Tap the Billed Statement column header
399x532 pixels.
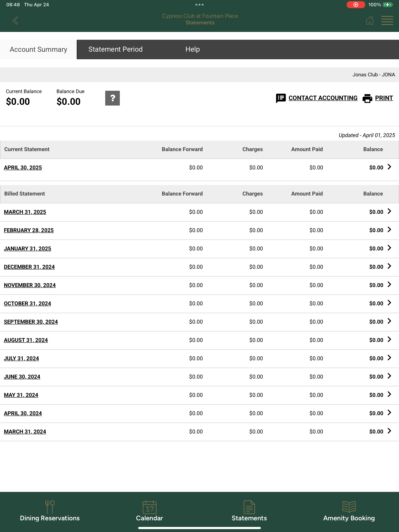tap(25, 194)
